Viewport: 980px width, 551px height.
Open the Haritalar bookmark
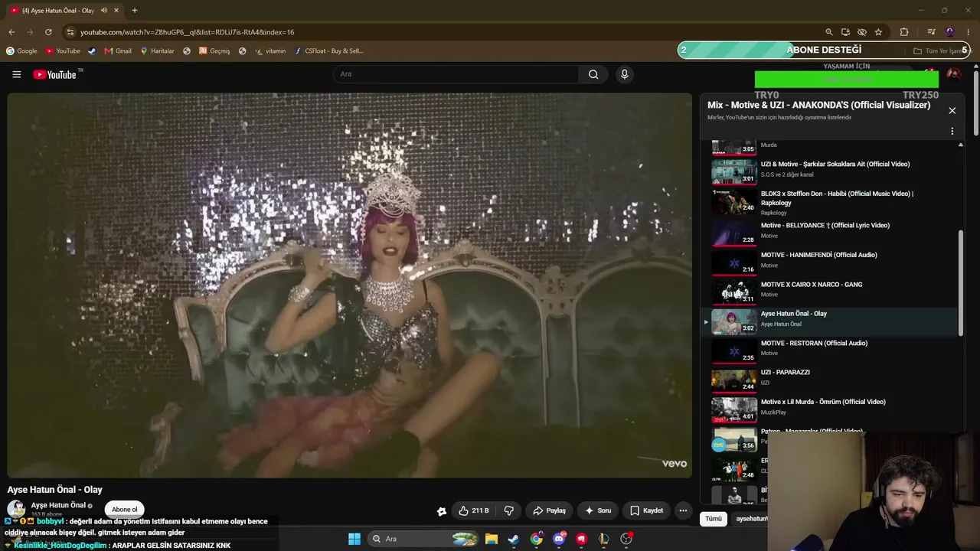[157, 51]
